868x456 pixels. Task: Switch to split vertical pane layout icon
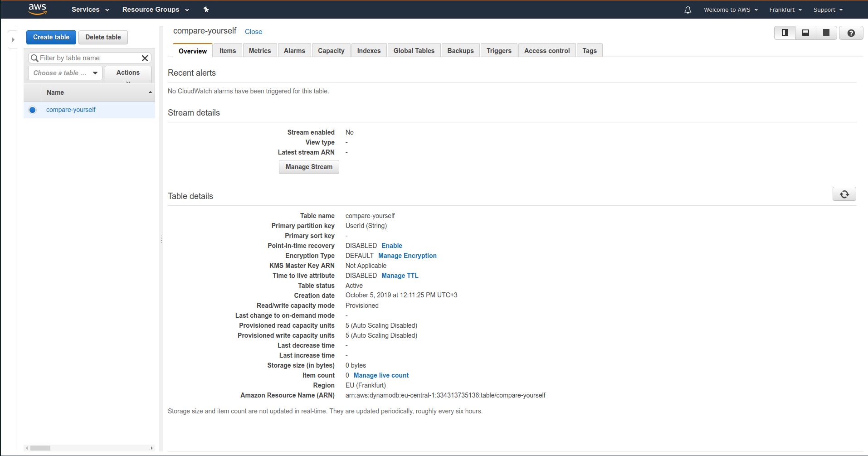[785, 33]
